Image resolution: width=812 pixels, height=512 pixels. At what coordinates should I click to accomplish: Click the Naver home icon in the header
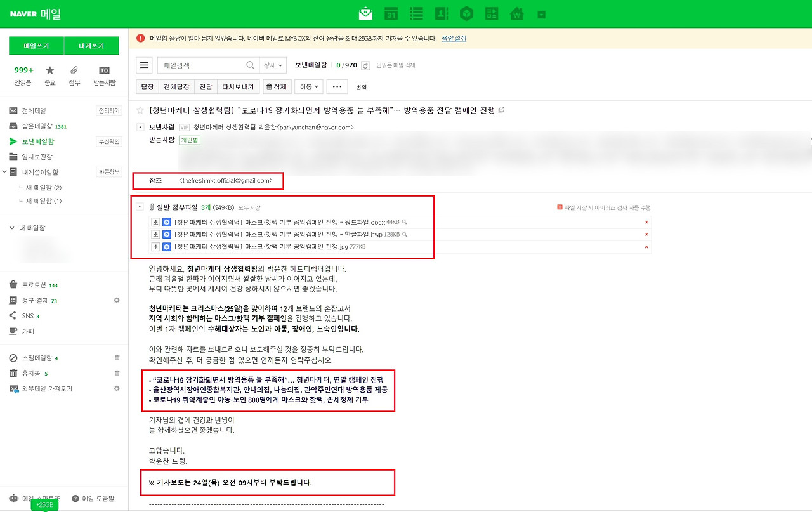point(516,13)
